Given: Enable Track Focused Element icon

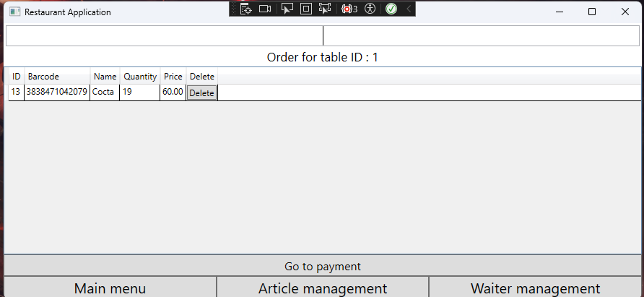Looking at the screenshot, I should click(325, 9).
